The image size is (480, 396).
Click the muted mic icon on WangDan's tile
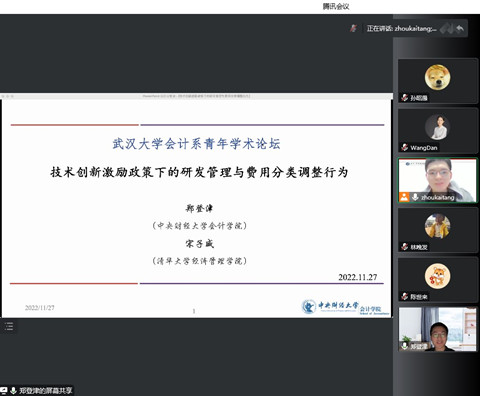coord(405,147)
